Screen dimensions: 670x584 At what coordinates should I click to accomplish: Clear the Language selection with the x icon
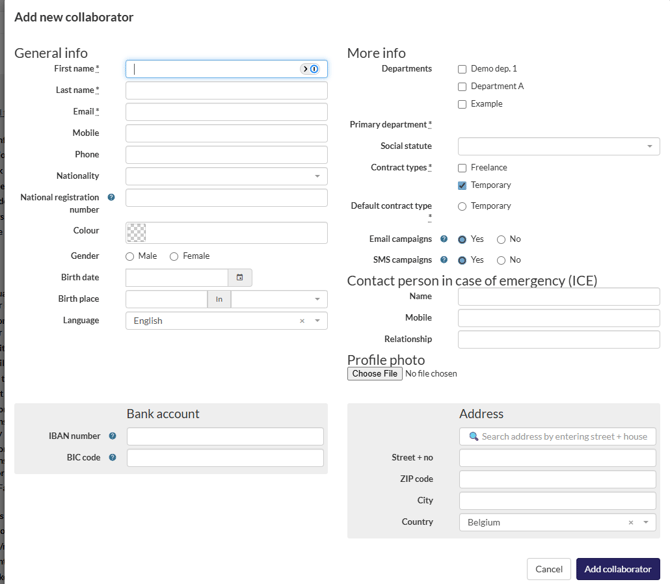click(x=302, y=321)
